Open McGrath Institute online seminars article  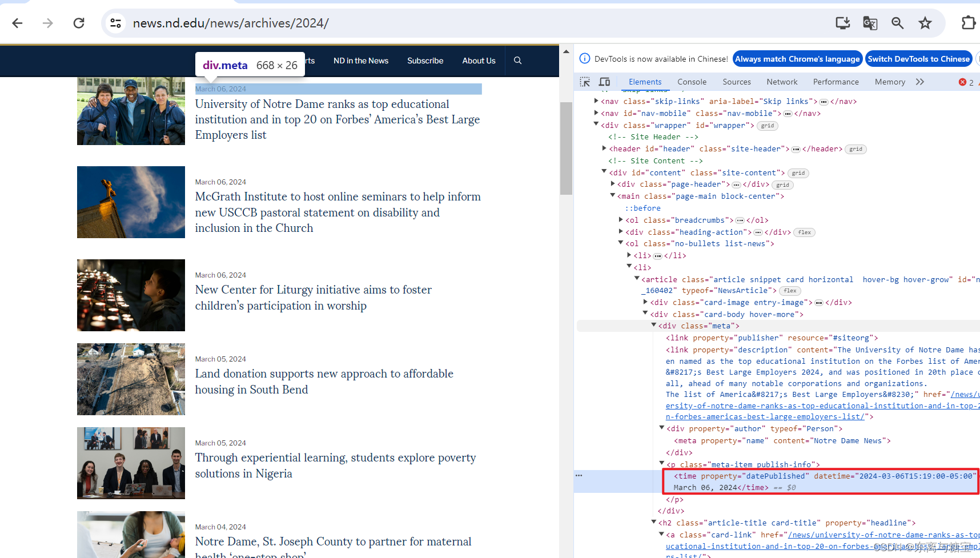[x=338, y=212]
